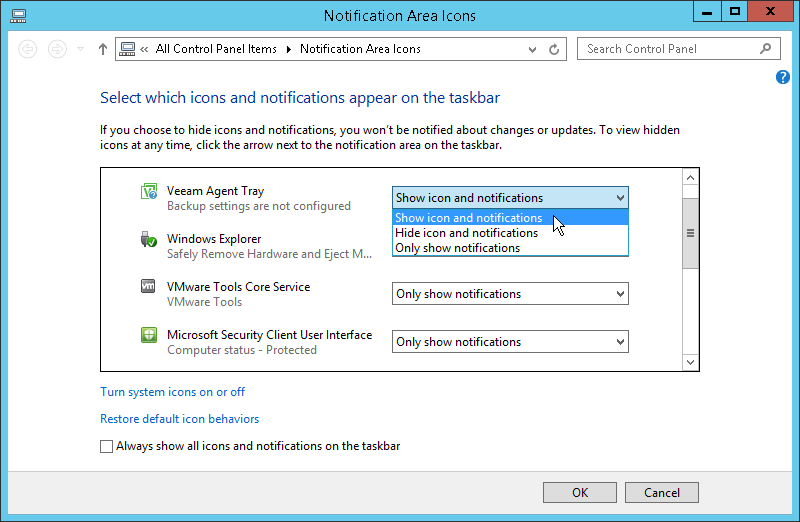800x522 pixels.
Task: Click 'VMware Tools Core Service' text
Action: point(238,287)
